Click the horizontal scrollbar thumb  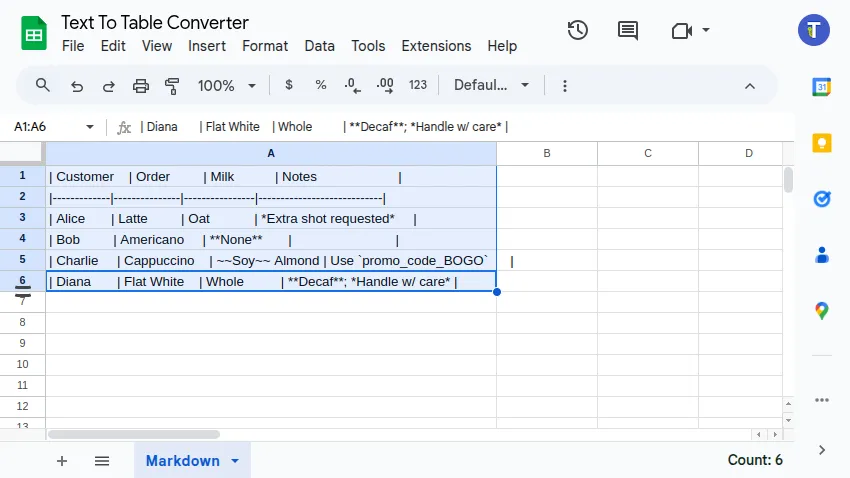coord(134,434)
